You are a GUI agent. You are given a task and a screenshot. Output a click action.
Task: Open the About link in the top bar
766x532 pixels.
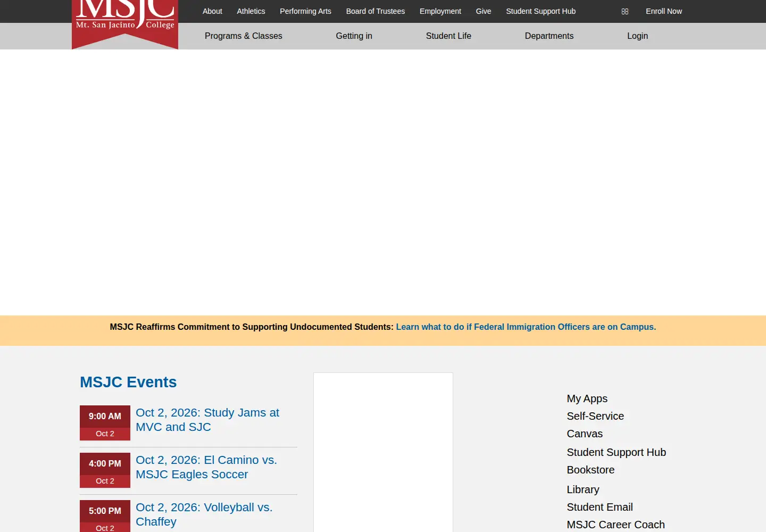point(212,11)
